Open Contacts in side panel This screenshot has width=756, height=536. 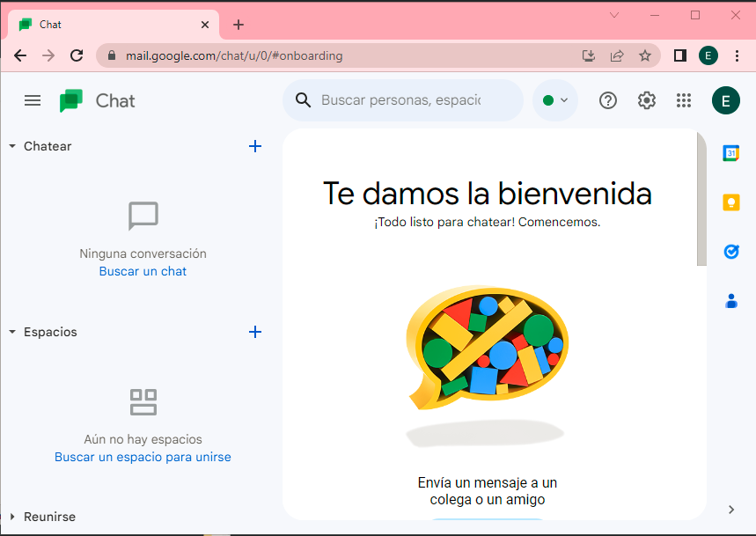coord(730,301)
